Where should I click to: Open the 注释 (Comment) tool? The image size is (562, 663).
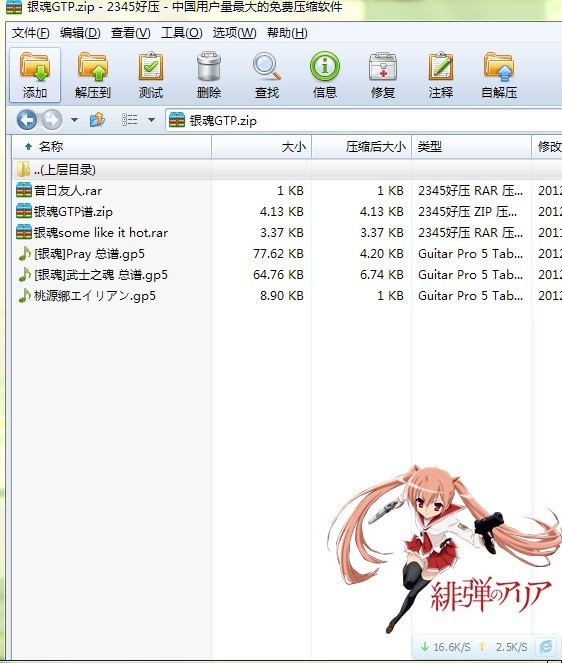441,75
